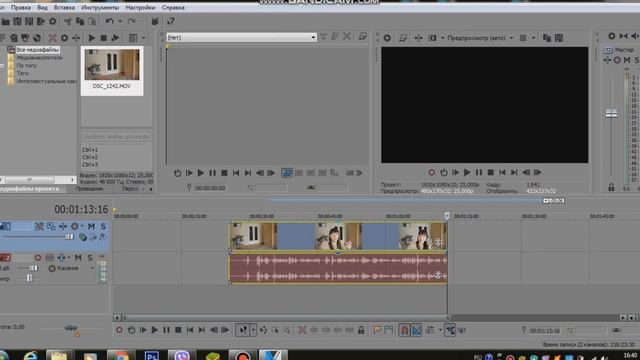Open the Вид menu
The width and height of the screenshot is (640, 360).
click(42, 7)
